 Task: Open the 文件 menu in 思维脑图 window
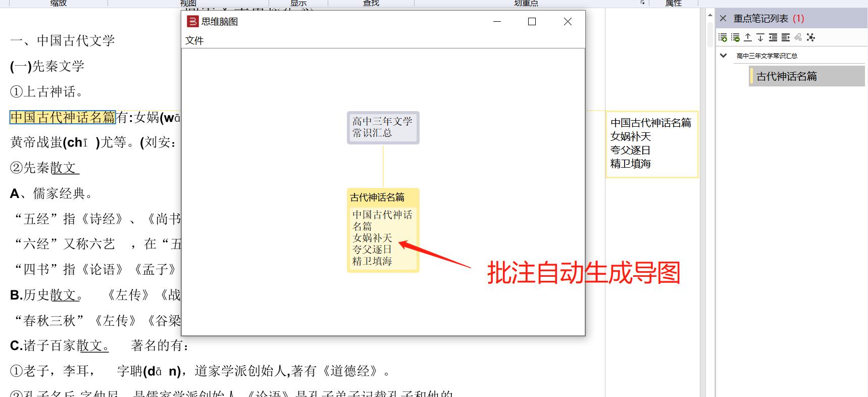pos(194,40)
